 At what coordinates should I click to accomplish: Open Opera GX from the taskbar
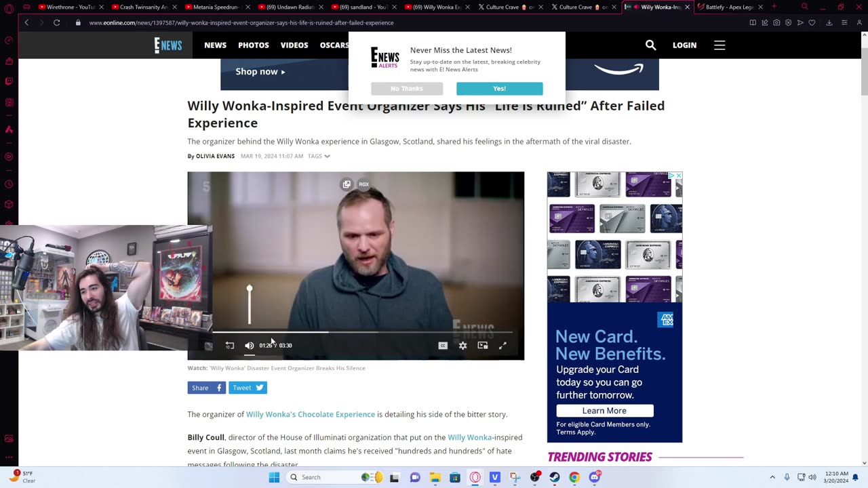[475, 477]
